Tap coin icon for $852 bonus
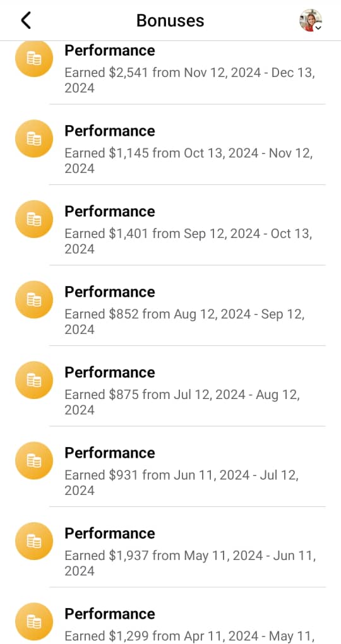Image resolution: width=341 pixels, height=644 pixels. (x=34, y=300)
